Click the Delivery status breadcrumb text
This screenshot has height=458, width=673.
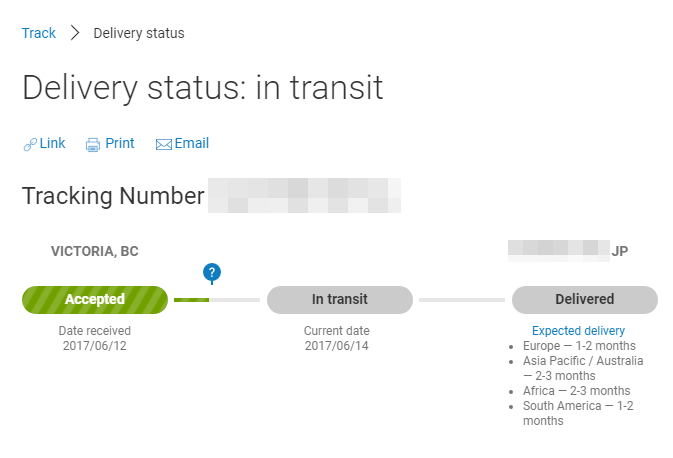[139, 33]
